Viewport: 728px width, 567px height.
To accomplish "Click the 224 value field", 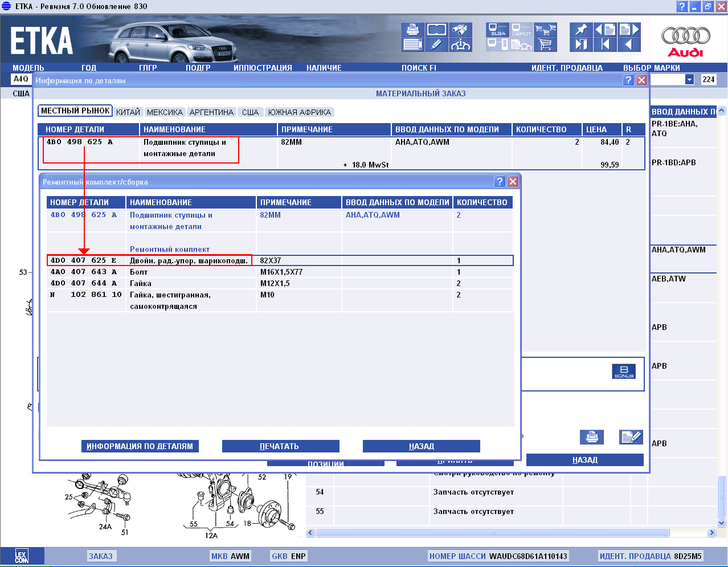I will [709, 79].
